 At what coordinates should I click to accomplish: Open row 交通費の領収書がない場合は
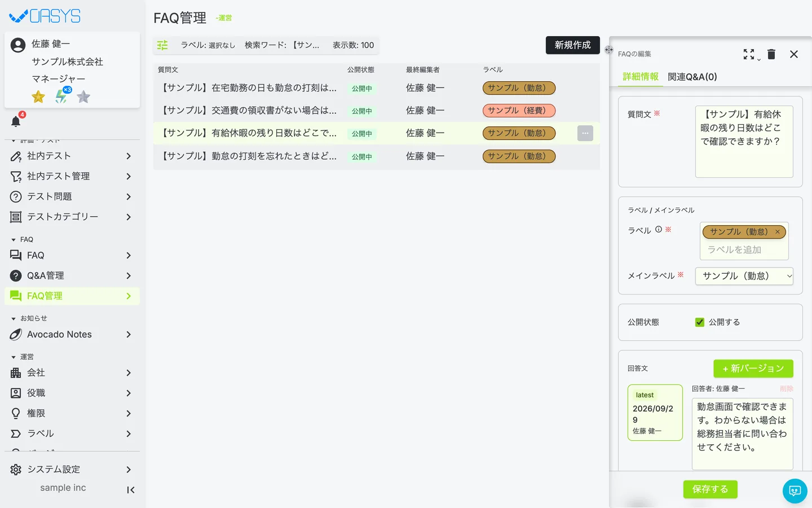pos(377,111)
